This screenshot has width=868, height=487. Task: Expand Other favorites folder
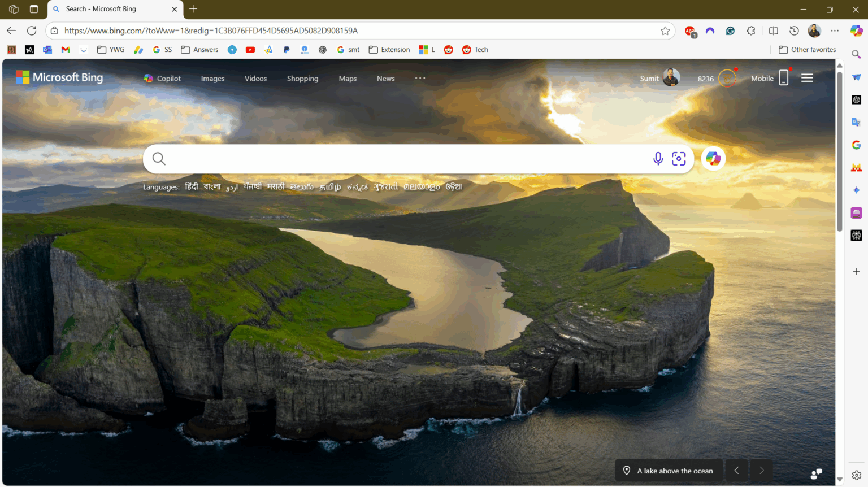(x=807, y=49)
